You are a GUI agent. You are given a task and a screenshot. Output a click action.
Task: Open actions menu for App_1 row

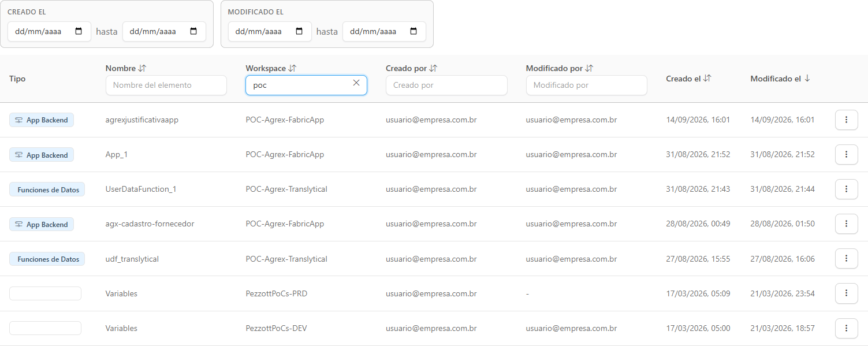click(846, 154)
